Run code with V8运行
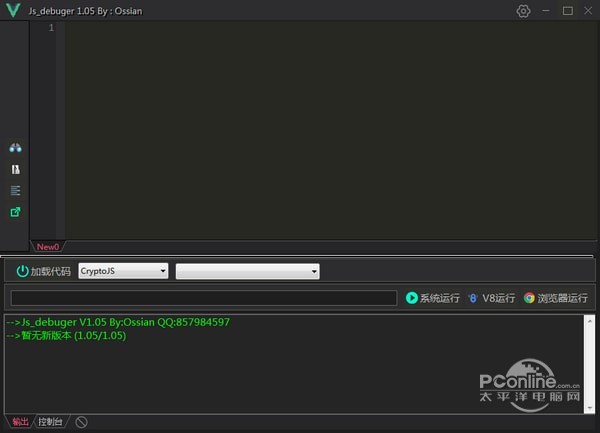The height and width of the screenshot is (433, 600). click(492, 298)
